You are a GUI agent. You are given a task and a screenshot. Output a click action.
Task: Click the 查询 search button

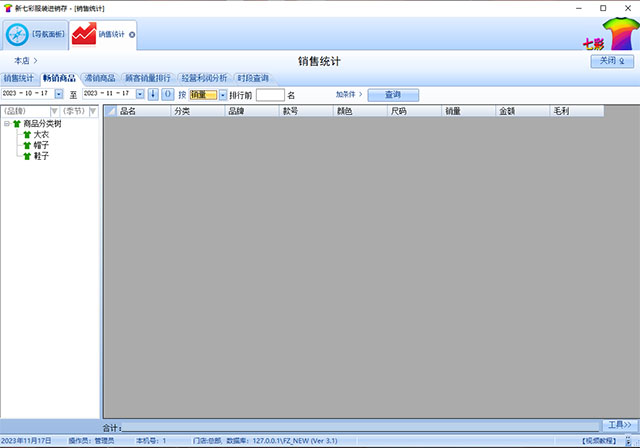point(393,95)
